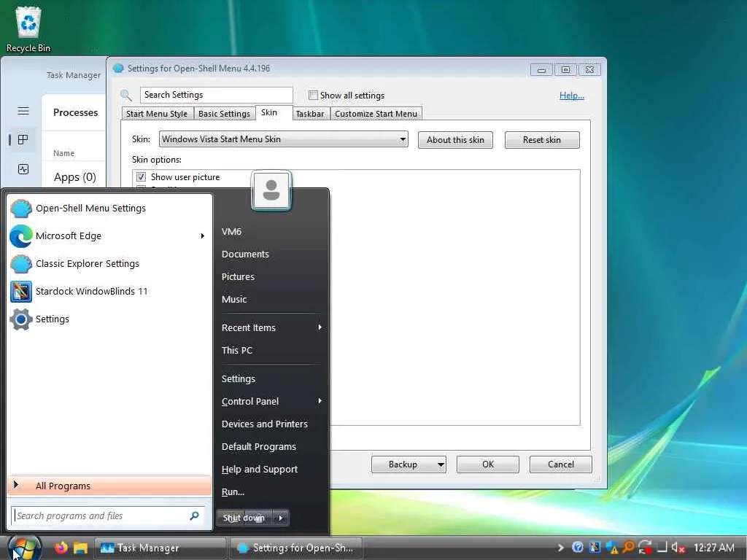Viewport: 747px width, 560px height.
Task: Click the update arrows tray icon with red dot
Action: [646, 548]
